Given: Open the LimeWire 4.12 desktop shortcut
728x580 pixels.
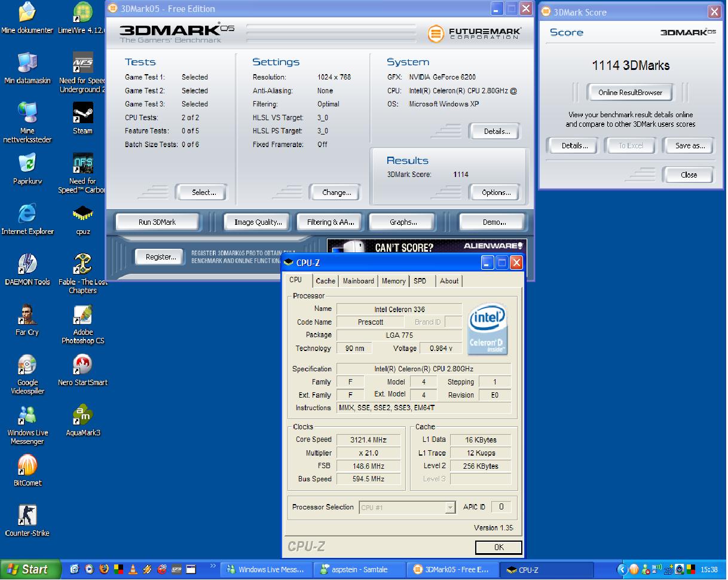Looking at the screenshot, I should (82, 18).
